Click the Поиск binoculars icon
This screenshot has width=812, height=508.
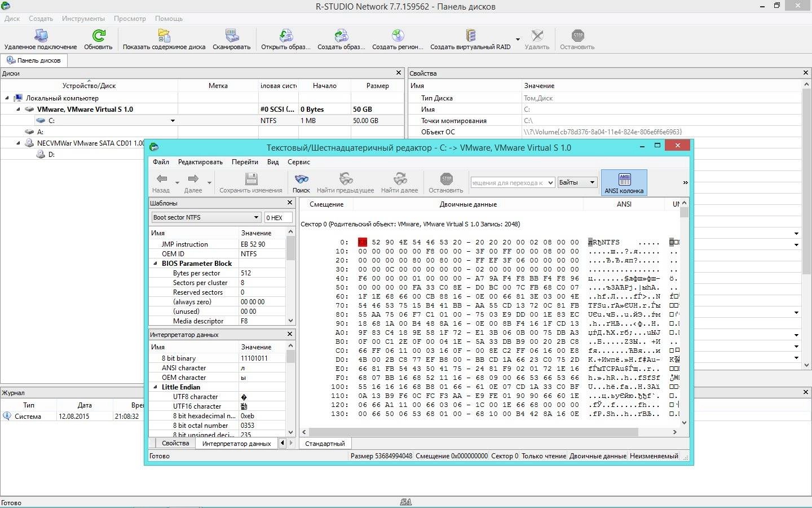point(301,179)
